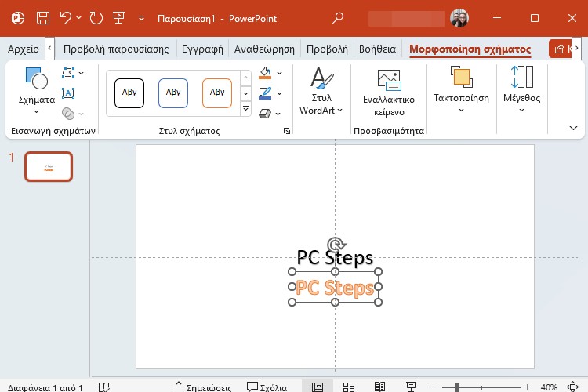
Task: Open Shape Outline dropdown arrow
Action: (x=279, y=93)
